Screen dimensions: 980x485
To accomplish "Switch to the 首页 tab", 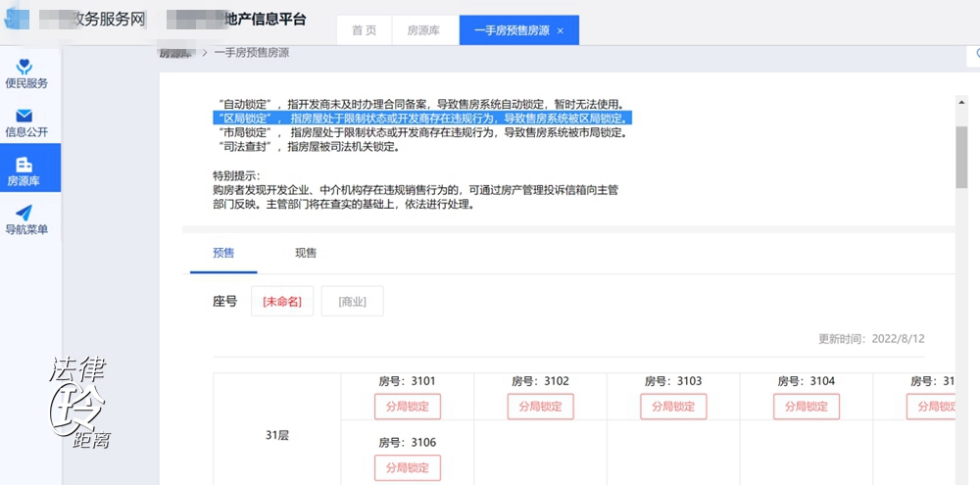I will 364,30.
